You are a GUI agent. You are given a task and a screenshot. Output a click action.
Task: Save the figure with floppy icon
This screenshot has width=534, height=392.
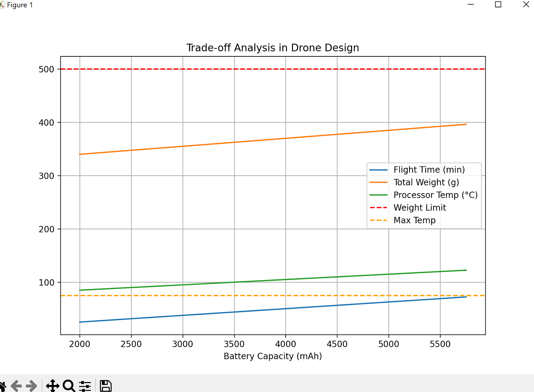(x=106, y=386)
